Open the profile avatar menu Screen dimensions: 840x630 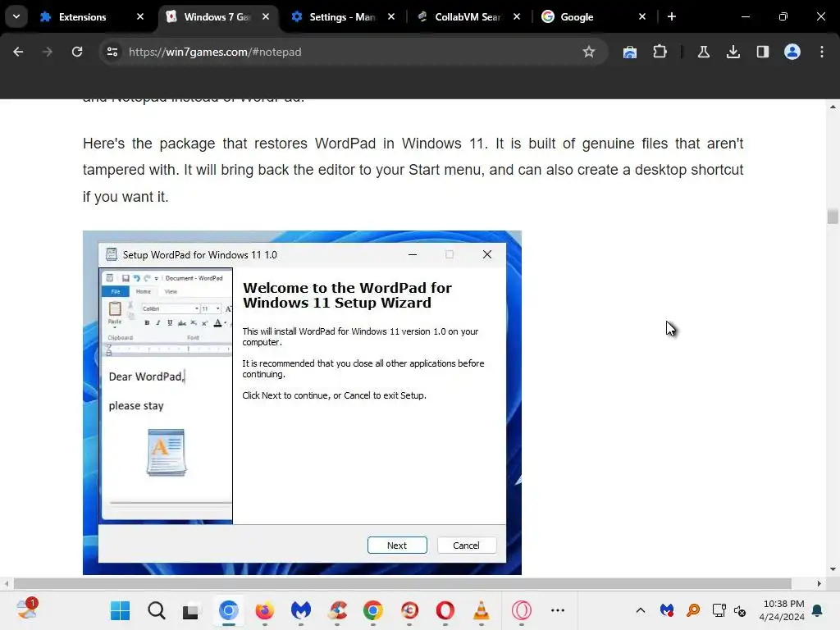pyautogui.click(x=792, y=52)
